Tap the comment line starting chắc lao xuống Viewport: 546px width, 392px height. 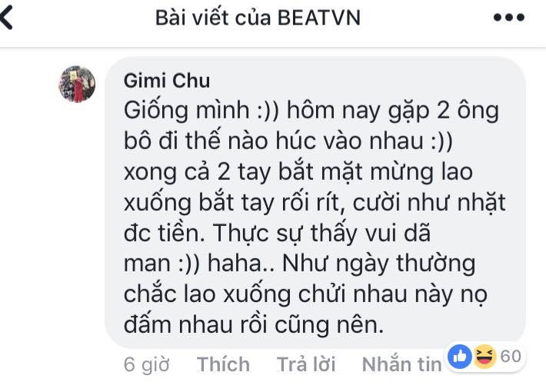tap(305, 294)
